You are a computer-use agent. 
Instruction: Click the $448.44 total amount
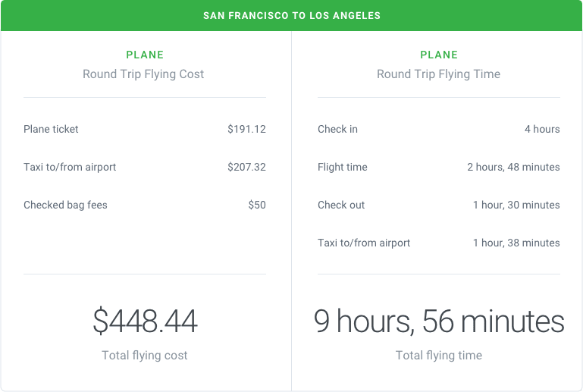tap(145, 321)
